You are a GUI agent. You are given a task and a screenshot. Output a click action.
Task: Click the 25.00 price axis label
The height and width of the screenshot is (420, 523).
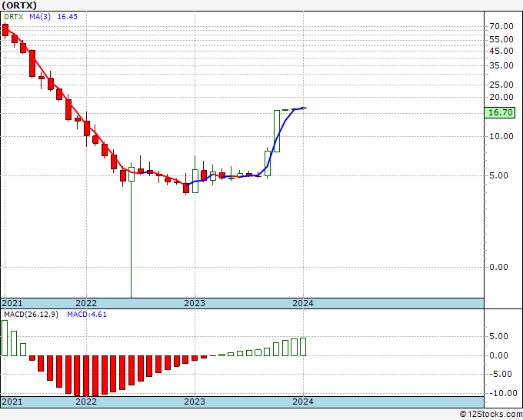pyautogui.click(x=501, y=85)
